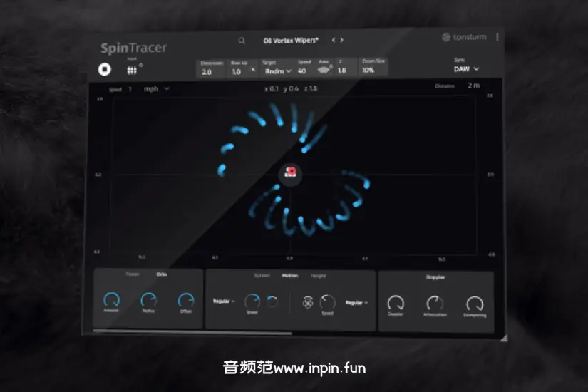Switch to the Orbit tab
This screenshot has height=392, width=588.
click(x=162, y=274)
